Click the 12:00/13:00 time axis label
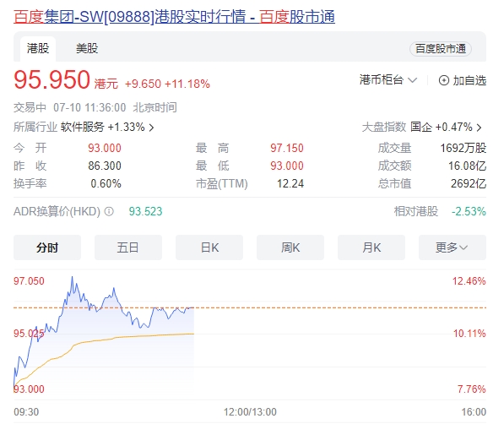The width and height of the screenshot is (504, 424). click(250, 412)
